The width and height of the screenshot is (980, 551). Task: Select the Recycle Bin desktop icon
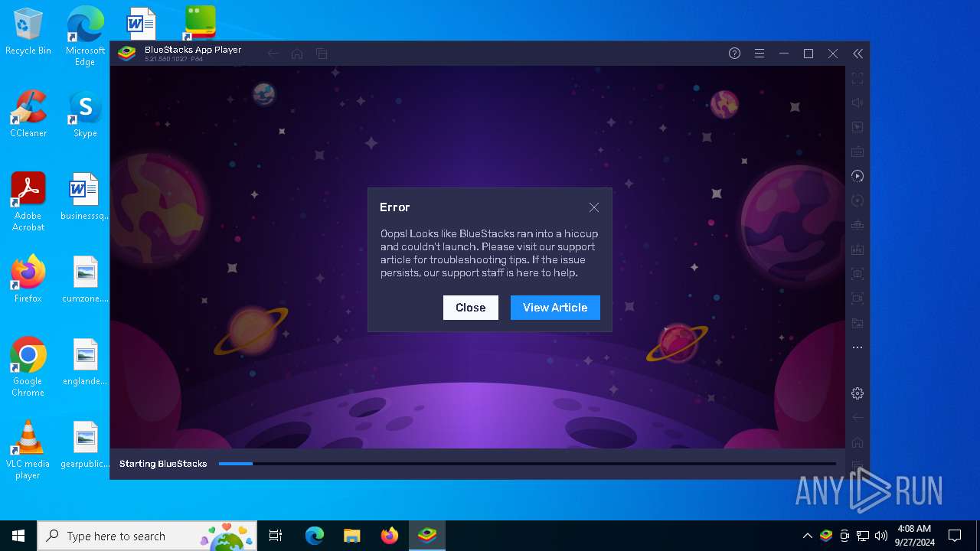(28, 31)
